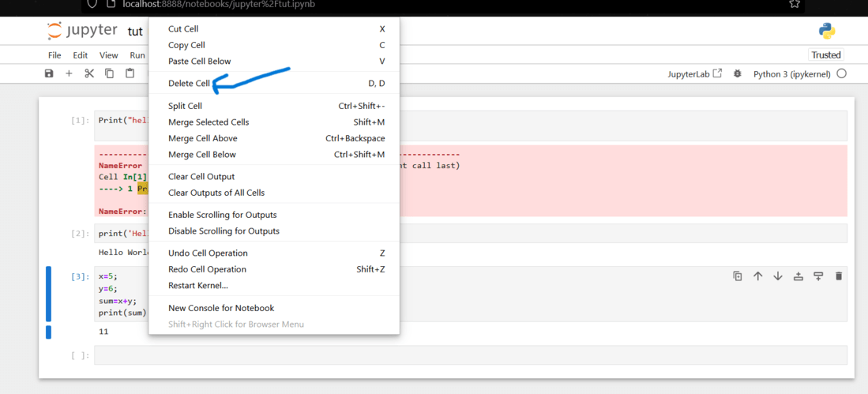Image resolution: width=868 pixels, height=394 pixels.
Task: Click the [3]: cell prompt
Action: tap(81, 276)
